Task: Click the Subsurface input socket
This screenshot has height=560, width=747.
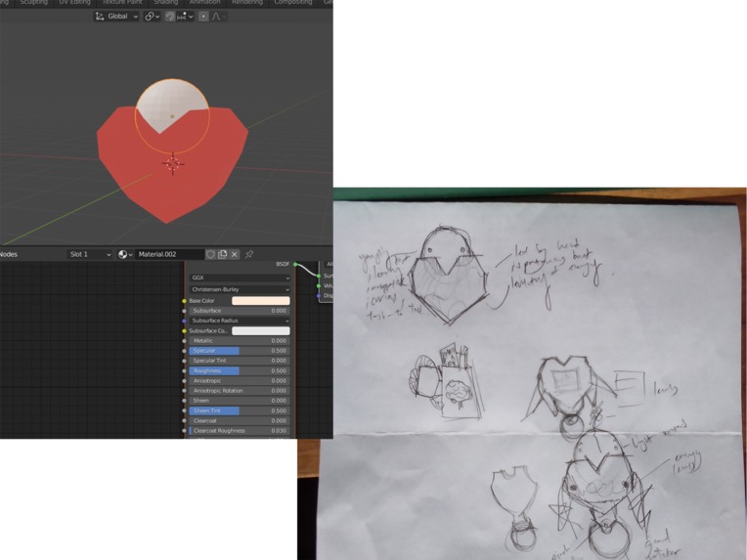Action: (x=185, y=311)
